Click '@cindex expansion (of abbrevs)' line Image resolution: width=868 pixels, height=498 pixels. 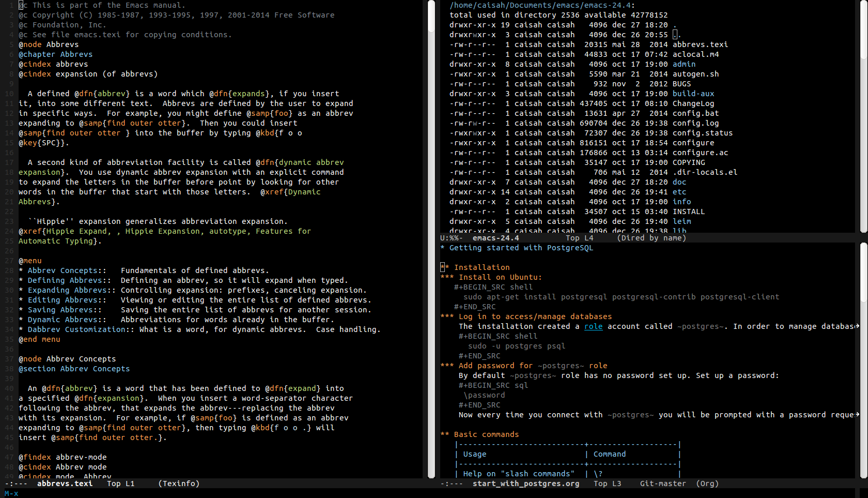(x=88, y=74)
